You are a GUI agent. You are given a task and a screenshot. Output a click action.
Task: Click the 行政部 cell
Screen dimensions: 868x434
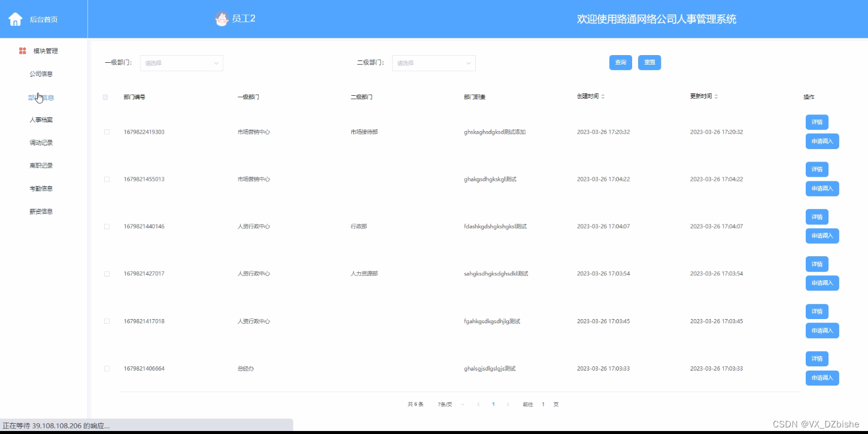coord(359,226)
